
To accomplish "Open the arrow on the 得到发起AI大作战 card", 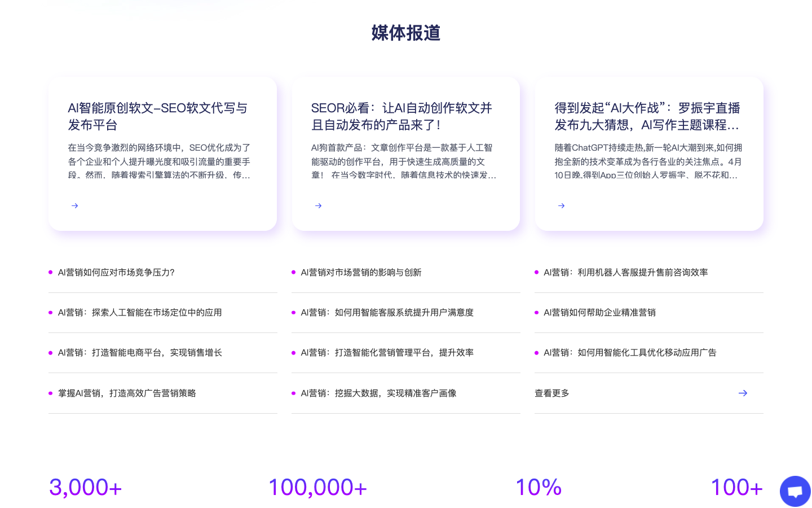I will (561, 205).
